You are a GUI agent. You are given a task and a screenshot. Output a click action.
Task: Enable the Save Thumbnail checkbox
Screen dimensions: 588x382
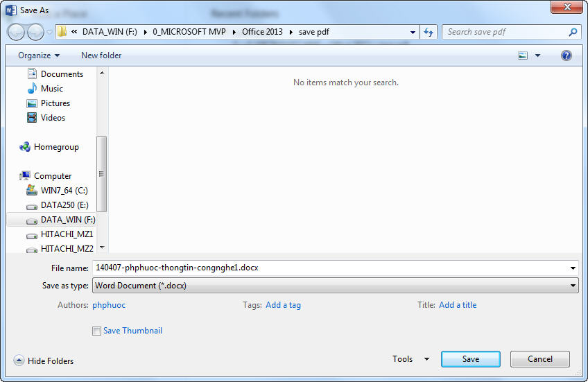pos(96,331)
